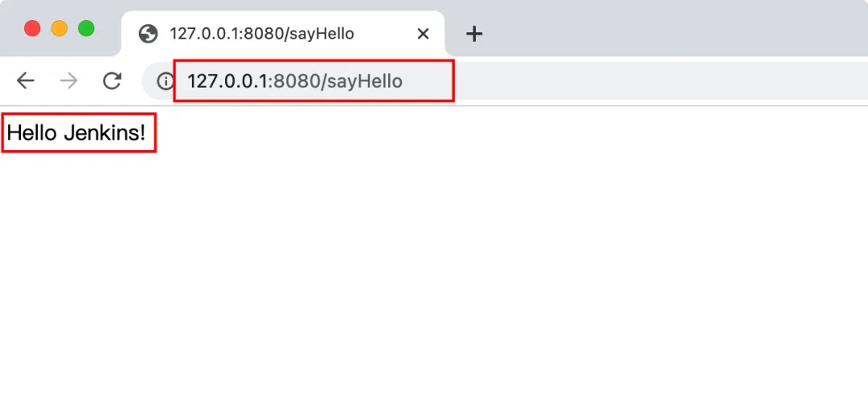Image resolution: width=868 pixels, height=400 pixels.
Task: Close the 127.0.0.1:8080/sayHello tab
Action: (423, 35)
